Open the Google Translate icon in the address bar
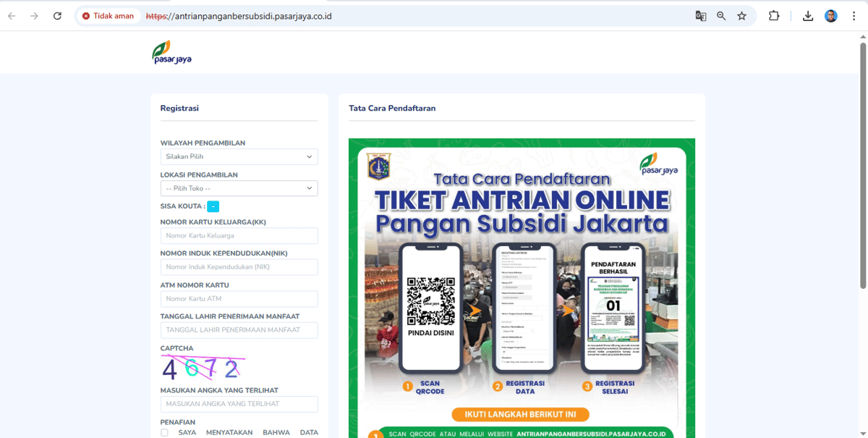 (700, 15)
